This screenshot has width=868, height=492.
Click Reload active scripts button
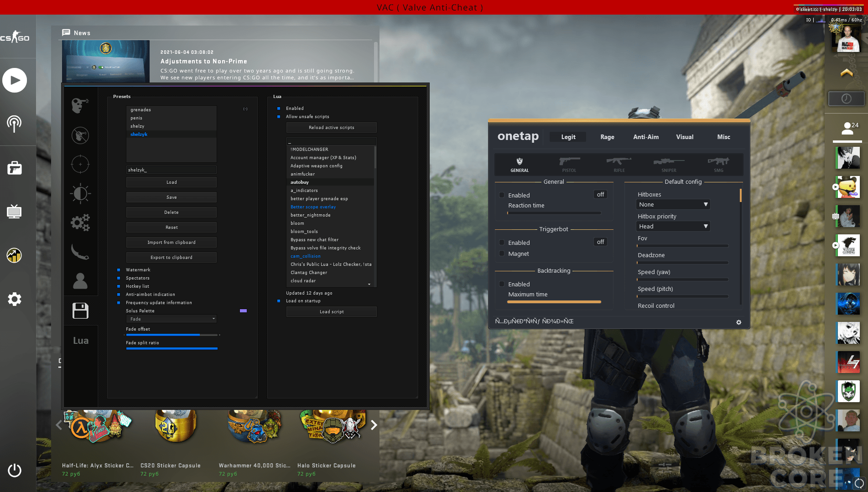pos(332,128)
